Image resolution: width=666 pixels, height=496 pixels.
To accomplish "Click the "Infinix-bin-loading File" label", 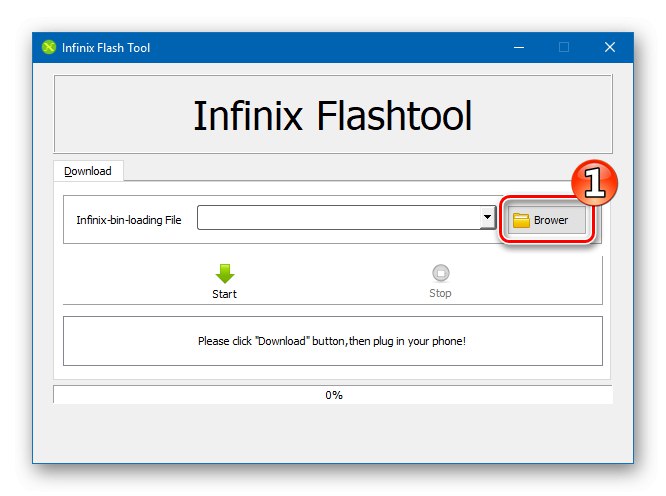I will [129, 220].
